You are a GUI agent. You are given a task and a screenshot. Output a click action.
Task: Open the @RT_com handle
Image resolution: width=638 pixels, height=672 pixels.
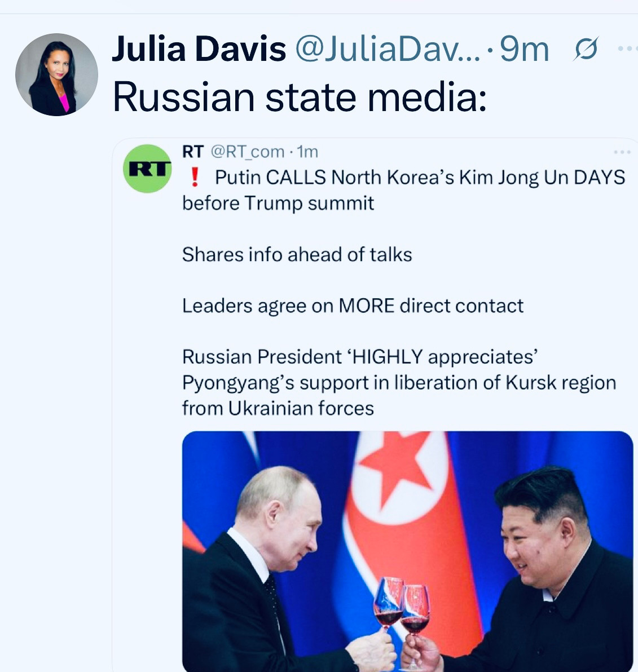click(x=248, y=152)
